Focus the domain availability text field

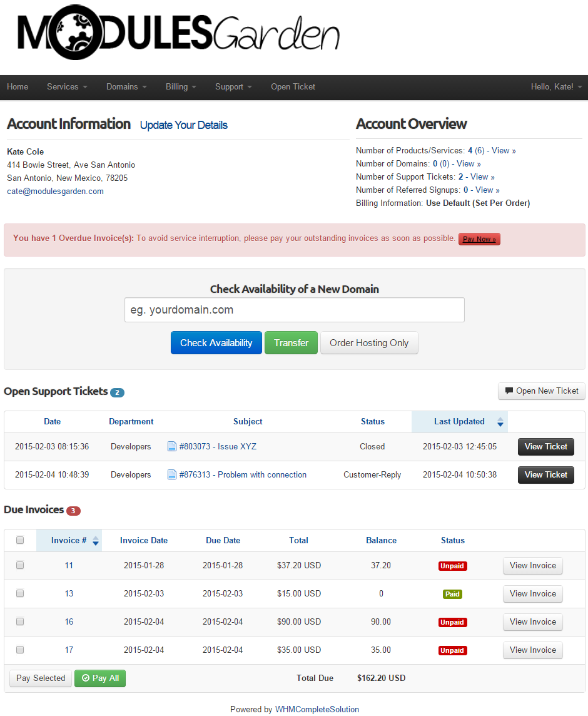coord(294,310)
